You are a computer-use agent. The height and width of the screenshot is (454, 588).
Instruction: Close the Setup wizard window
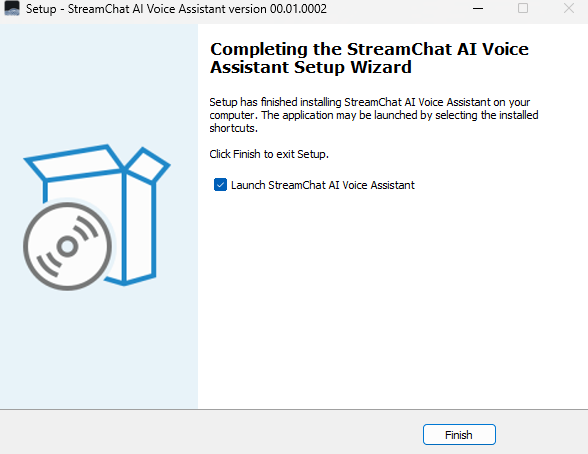click(568, 8)
